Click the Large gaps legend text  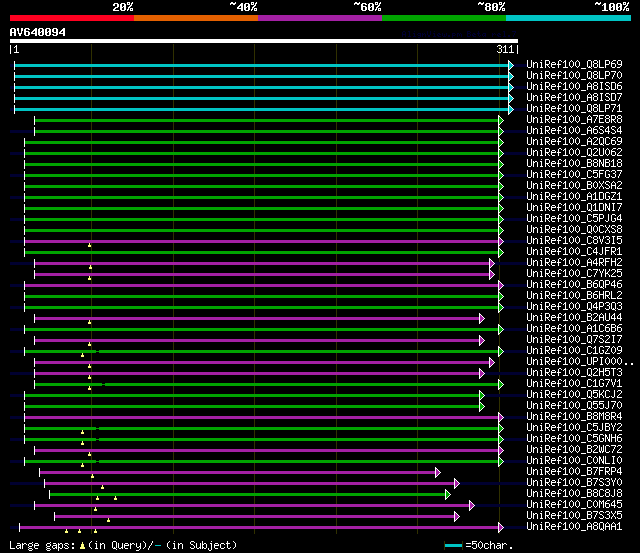[x=123, y=545]
